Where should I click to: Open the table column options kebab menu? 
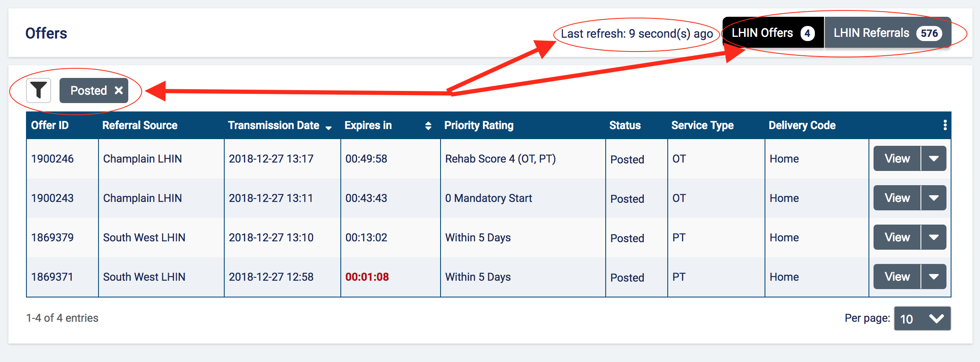click(x=945, y=125)
